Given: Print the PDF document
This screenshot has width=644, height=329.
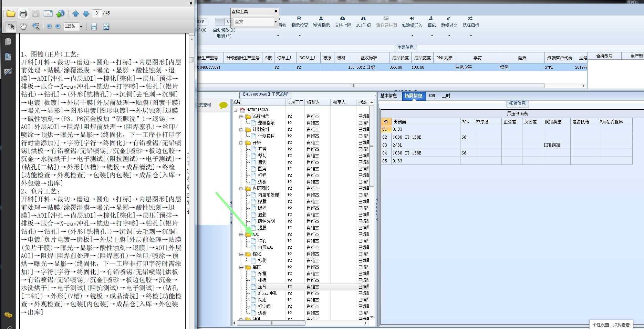Looking at the screenshot, I should point(23,13).
